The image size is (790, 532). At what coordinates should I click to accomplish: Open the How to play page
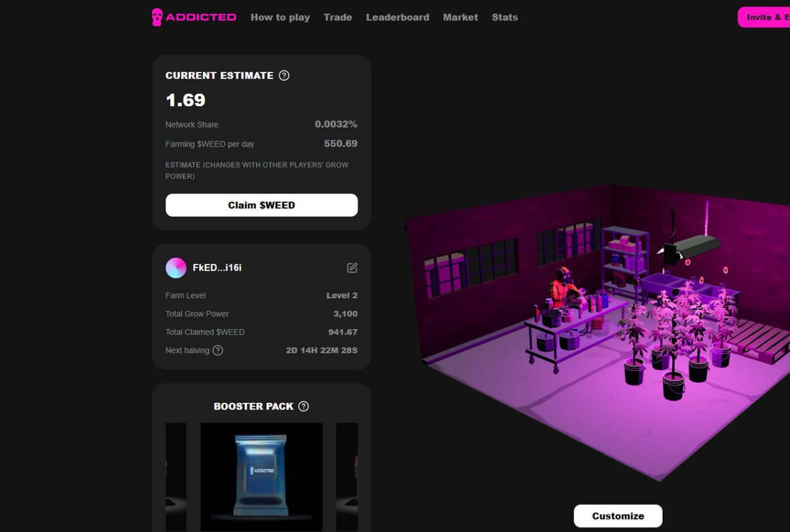click(x=280, y=17)
